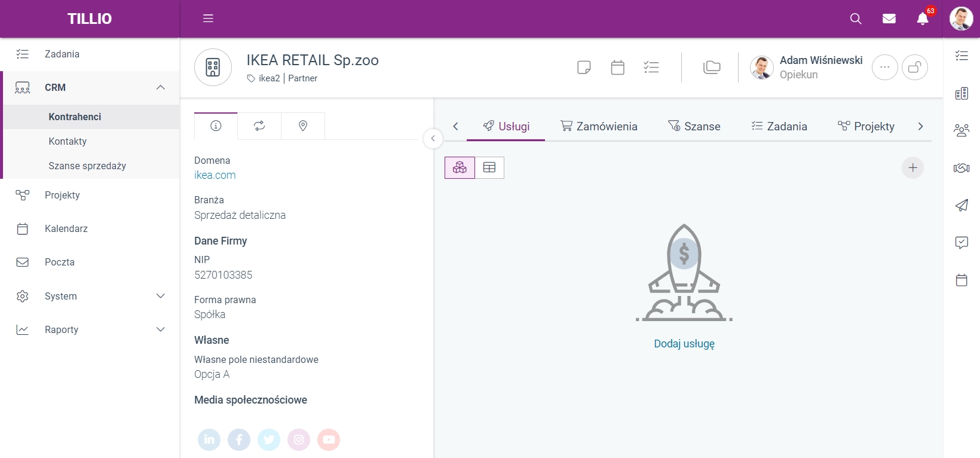The width and height of the screenshot is (980, 458).
Task: Open Kalendarz in the left sidebar
Action: pyautogui.click(x=90, y=228)
